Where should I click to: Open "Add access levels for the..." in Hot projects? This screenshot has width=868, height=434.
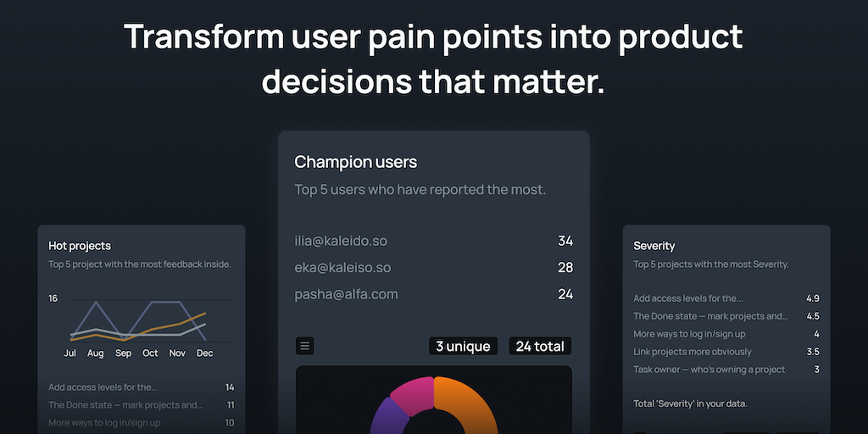(103, 387)
